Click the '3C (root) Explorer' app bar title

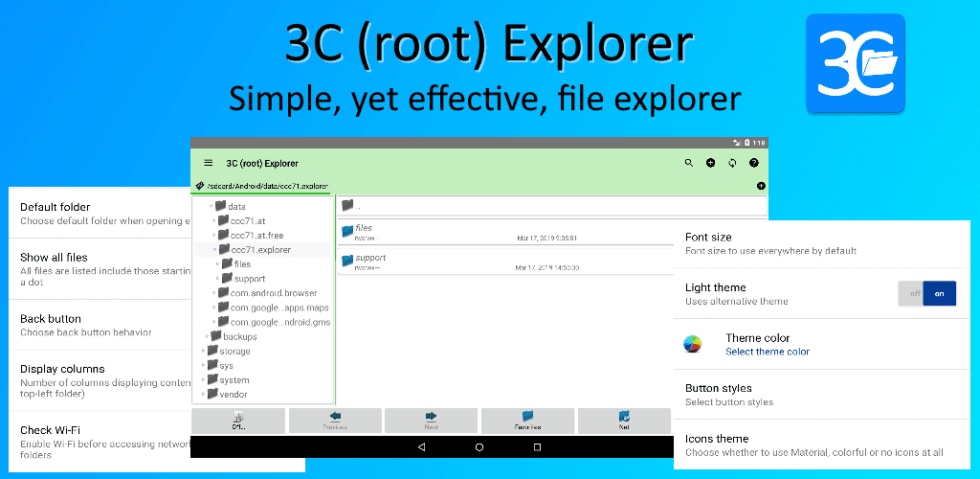[x=262, y=163]
